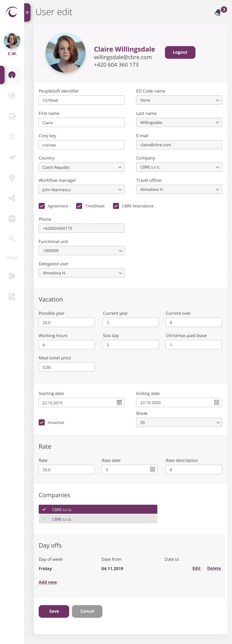The width and height of the screenshot is (232, 644).
Task: Open the sliders icon under Settings
Action: (12, 276)
